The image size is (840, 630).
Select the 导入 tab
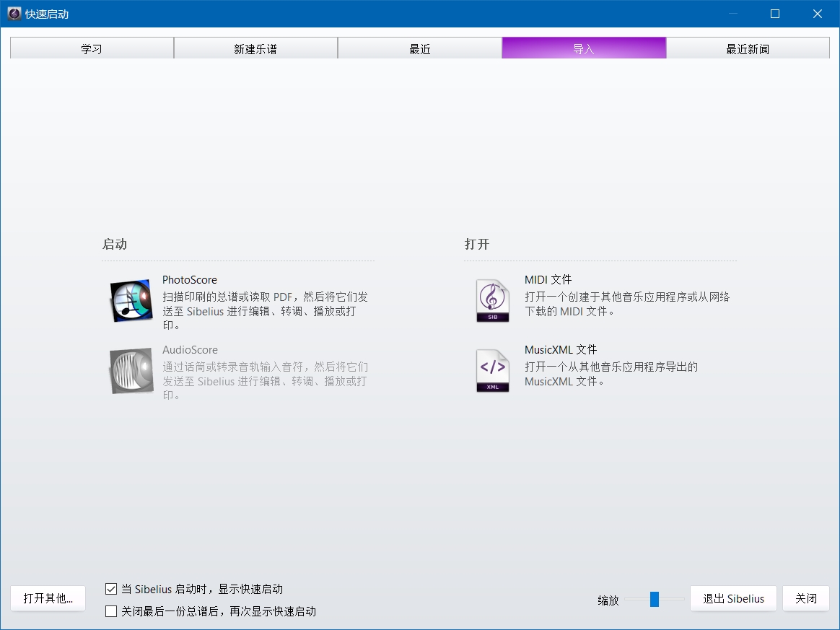(x=584, y=48)
